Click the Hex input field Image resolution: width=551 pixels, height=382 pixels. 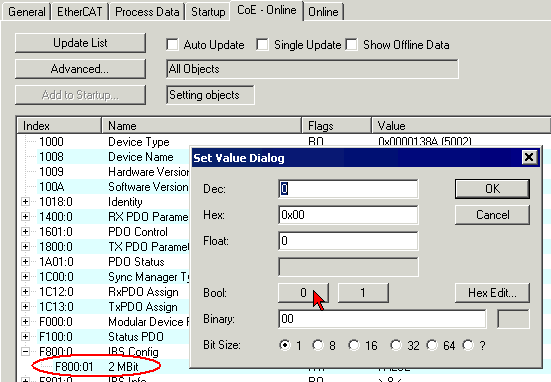pos(348,215)
